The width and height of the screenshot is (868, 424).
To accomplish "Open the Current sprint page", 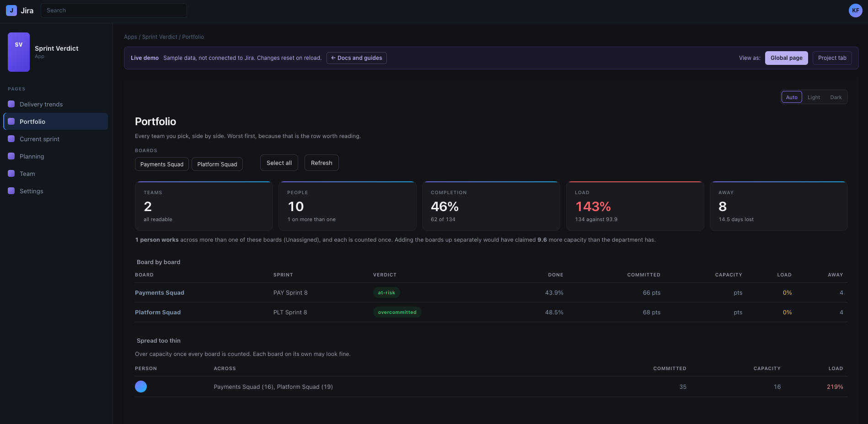I will click(56, 139).
